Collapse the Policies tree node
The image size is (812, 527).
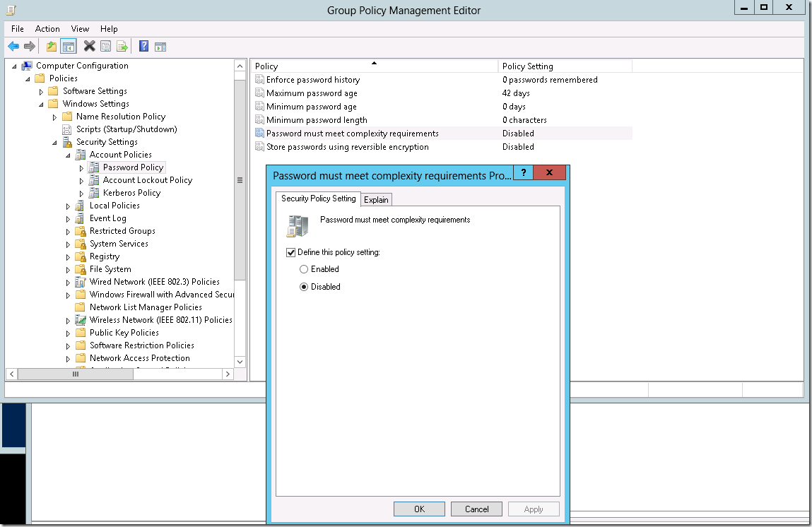(x=28, y=78)
